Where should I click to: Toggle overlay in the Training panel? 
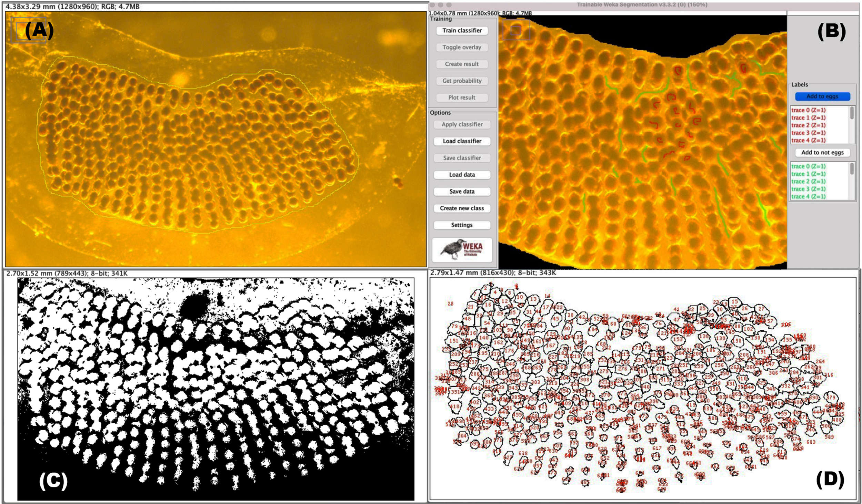(462, 48)
